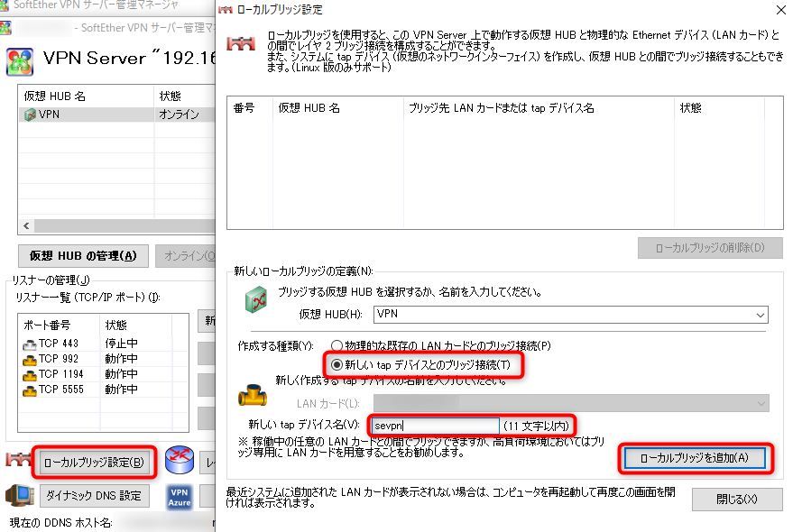
Task: Click ダイナミック DNS 設定 button
Action: click(x=94, y=496)
